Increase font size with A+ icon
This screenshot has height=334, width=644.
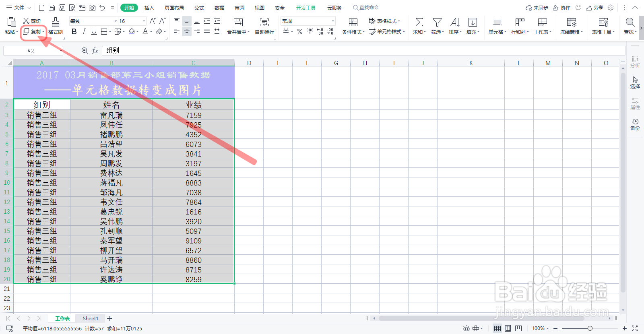coord(153,21)
